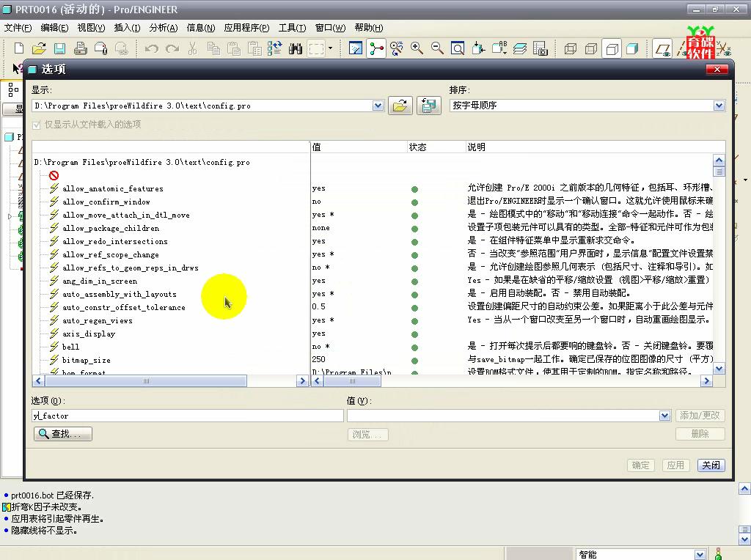This screenshot has width=751, height=560.
Task: Click the Find binoculars icon
Action: [296, 48]
